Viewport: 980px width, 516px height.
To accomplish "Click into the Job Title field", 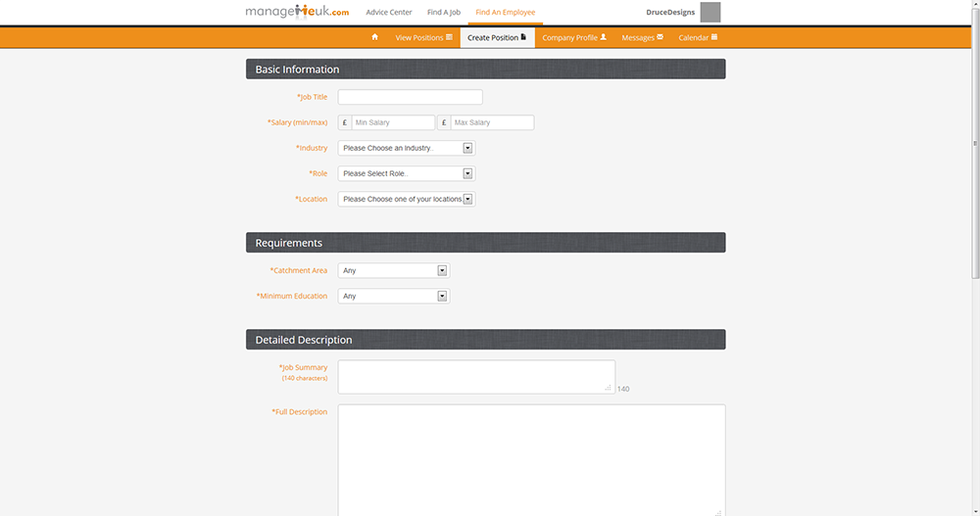I will coord(410,97).
